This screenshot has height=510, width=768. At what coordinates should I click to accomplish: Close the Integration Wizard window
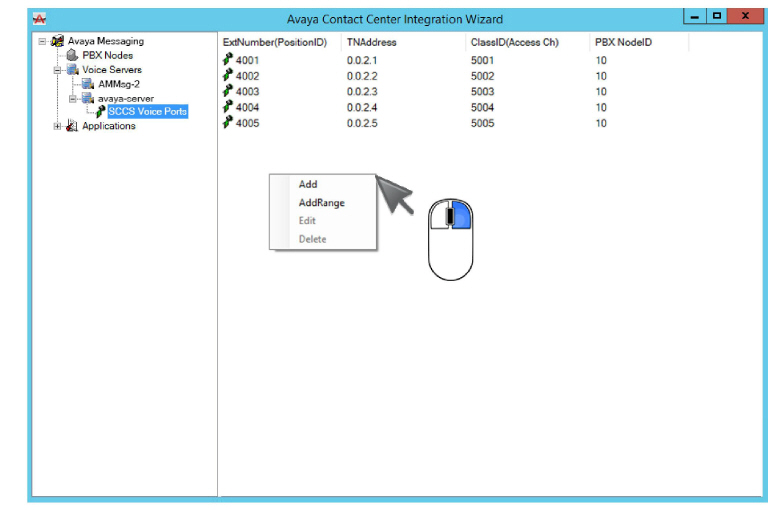(745, 16)
